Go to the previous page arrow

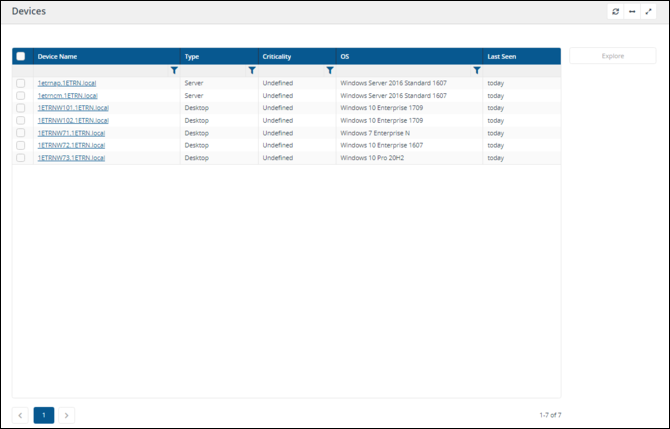(x=22, y=414)
